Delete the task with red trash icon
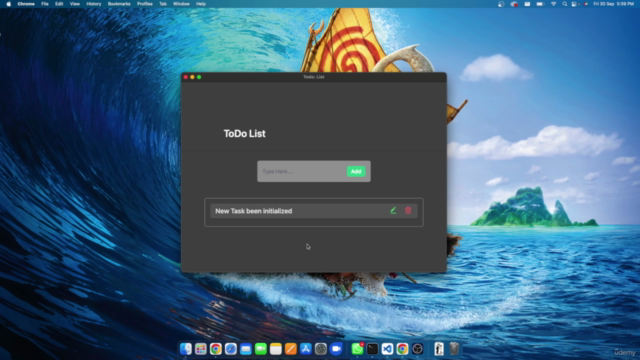This screenshot has width=640, height=360. coord(408,211)
